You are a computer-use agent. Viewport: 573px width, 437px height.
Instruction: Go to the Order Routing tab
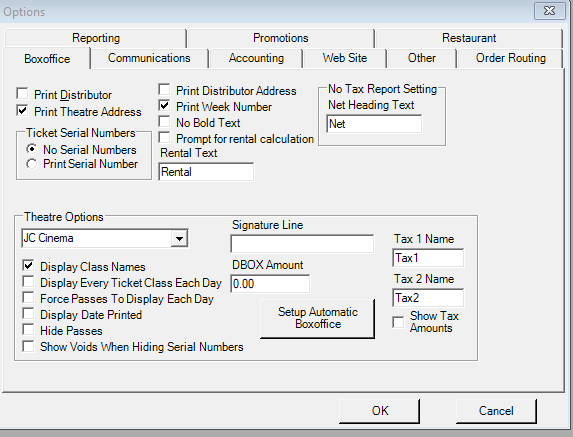point(511,58)
